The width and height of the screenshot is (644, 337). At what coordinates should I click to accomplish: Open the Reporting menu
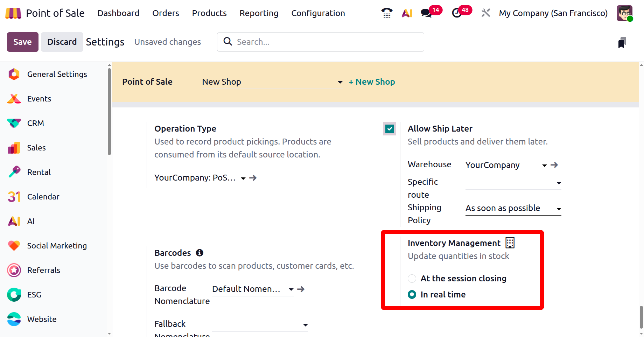pyautogui.click(x=259, y=13)
